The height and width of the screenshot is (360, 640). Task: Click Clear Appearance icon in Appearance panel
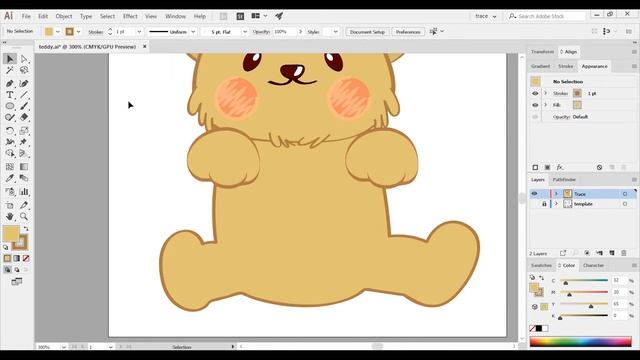click(x=599, y=167)
